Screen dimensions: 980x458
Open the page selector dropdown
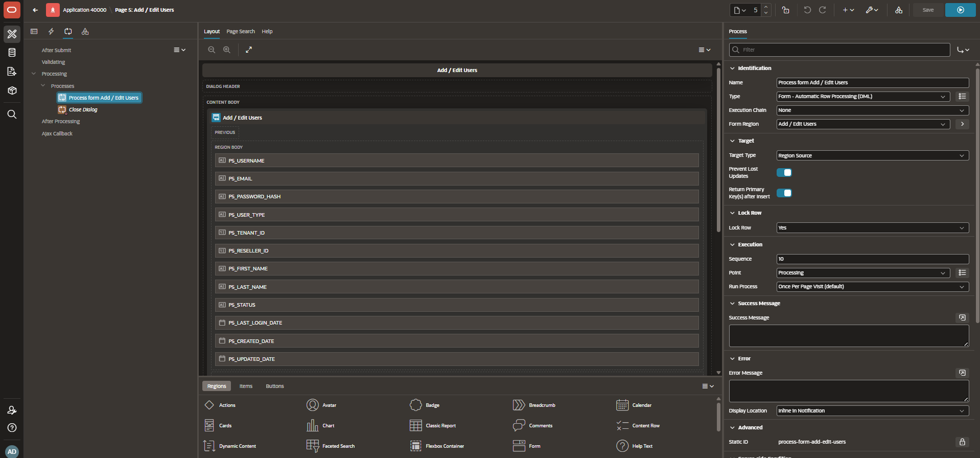(x=740, y=10)
